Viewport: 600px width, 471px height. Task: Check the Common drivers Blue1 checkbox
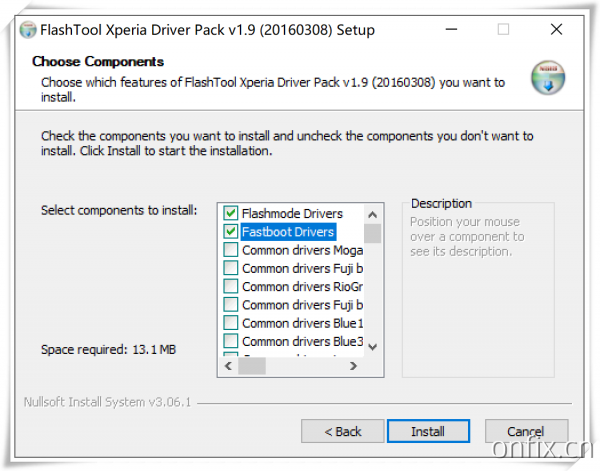click(x=231, y=323)
